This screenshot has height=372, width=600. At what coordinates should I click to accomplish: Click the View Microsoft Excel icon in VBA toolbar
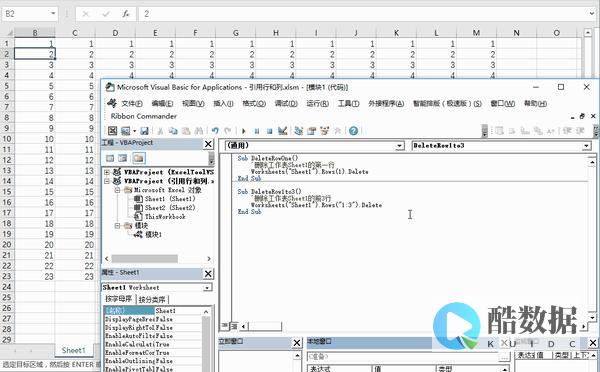[112, 131]
